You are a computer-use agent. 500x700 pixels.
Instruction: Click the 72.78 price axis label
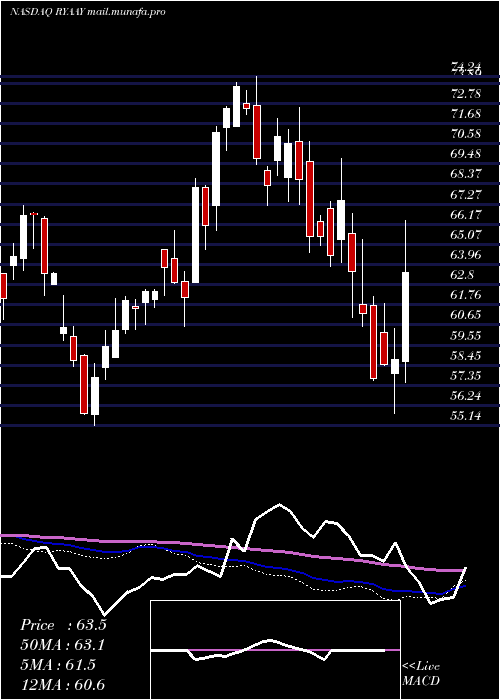point(466,94)
